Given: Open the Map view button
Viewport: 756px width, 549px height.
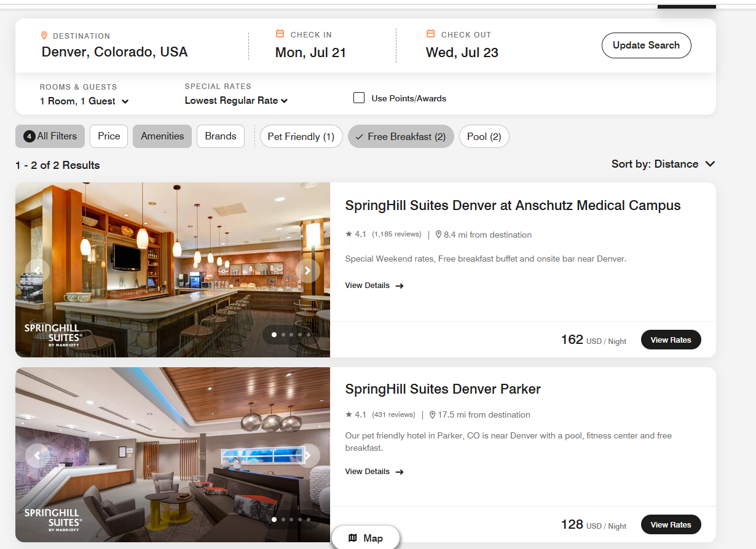Looking at the screenshot, I should pyautogui.click(x=366, y=538).
